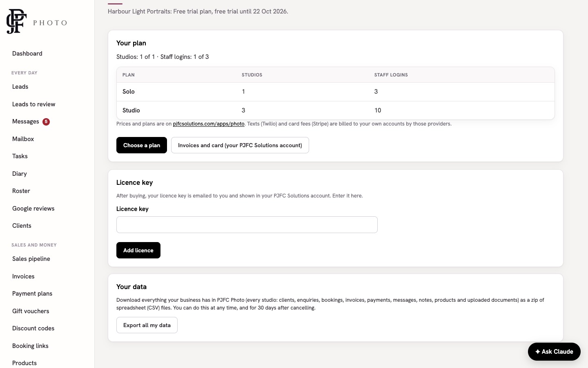Screen dimensions: 588x368
Task: Go to the Tasks page
Action: (x=20, y=156)
